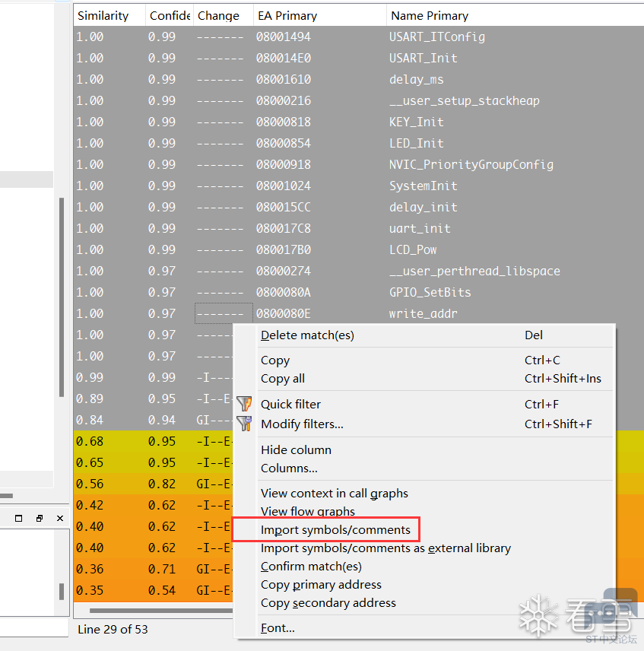Viewport: 644px width, 651px height.
Task: Sort by Change column header
Action: click(x=224, y=15)
